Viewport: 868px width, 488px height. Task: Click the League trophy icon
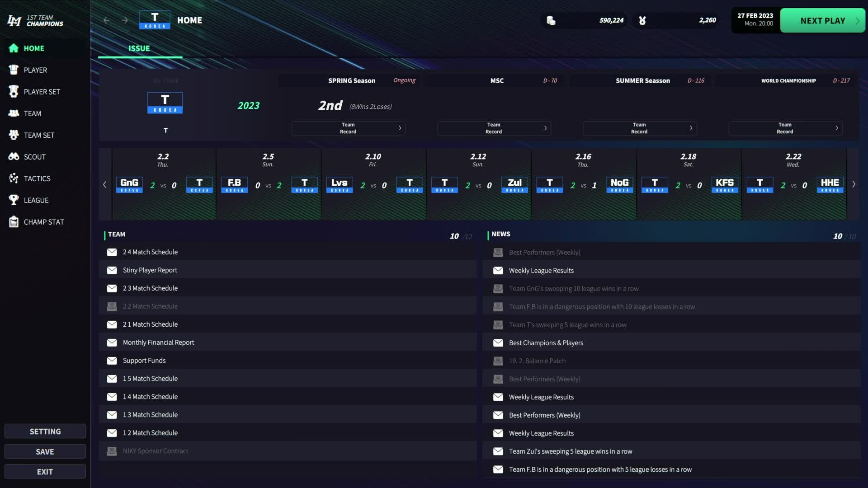click(14, 200)
